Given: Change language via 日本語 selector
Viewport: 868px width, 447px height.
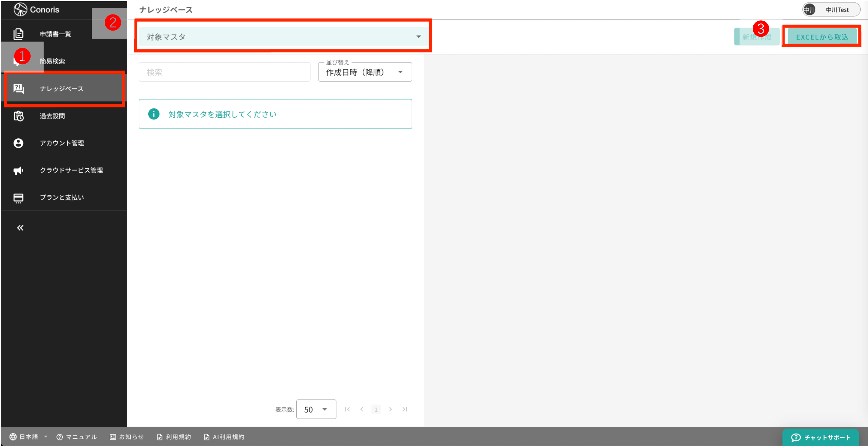Looking at the screenshot, I should pos(28,437).
